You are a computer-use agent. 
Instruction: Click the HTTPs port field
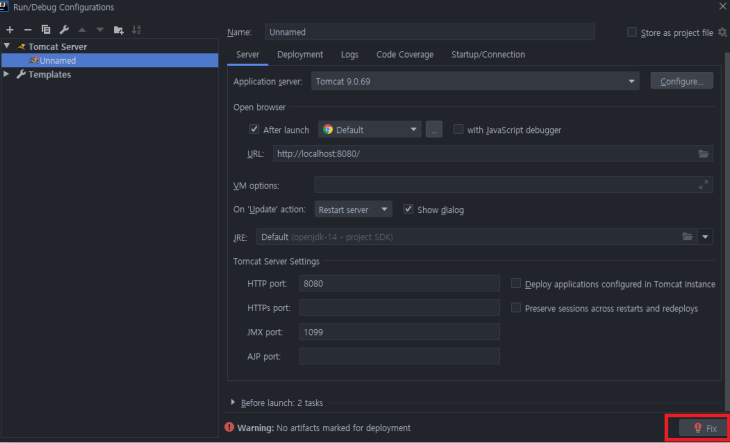(x=399, y=308)
